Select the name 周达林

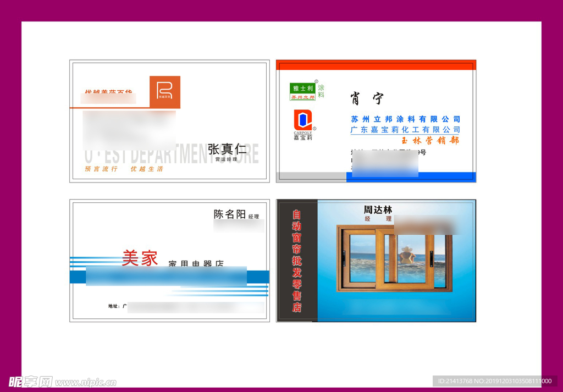pyautogui.click(x=378, y=209)
